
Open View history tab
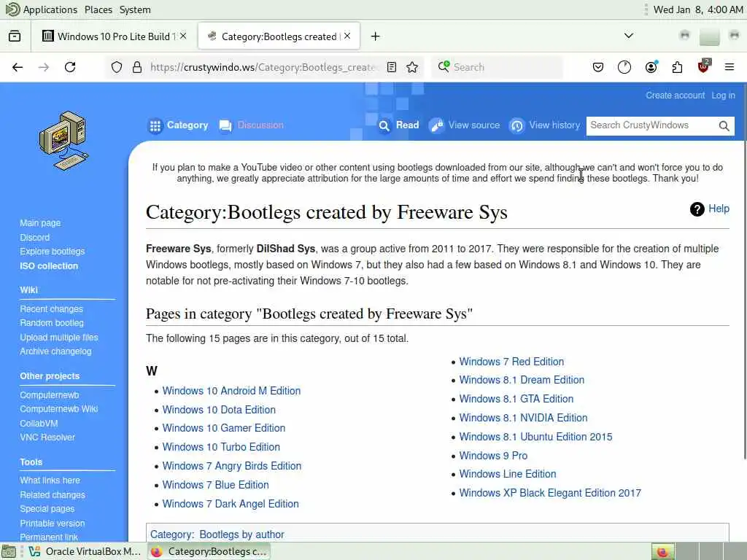[544, 125]
